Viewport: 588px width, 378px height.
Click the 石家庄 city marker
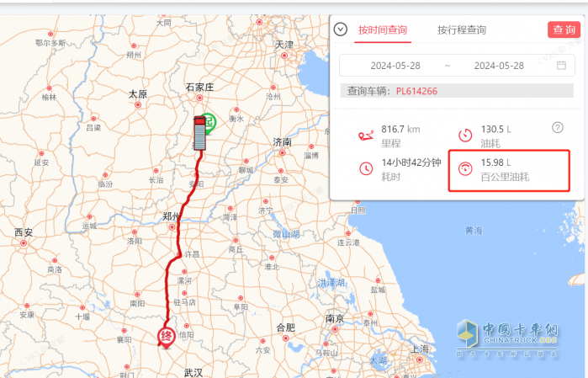tap(199, 98)
